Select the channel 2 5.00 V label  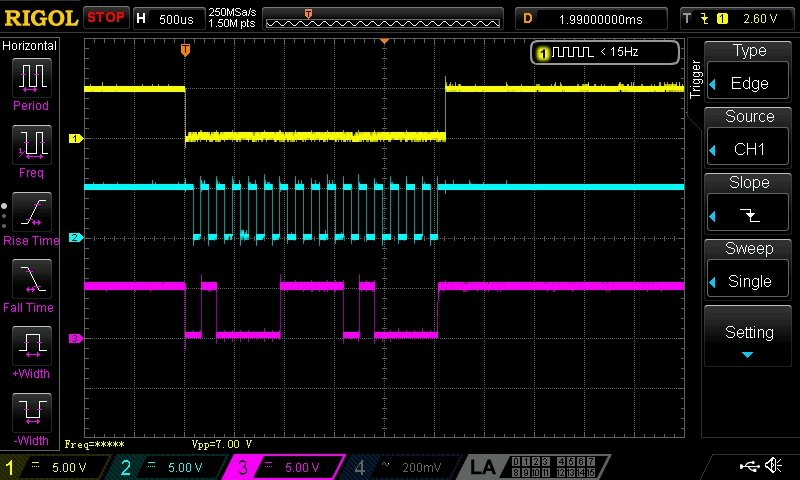point(185,467)
